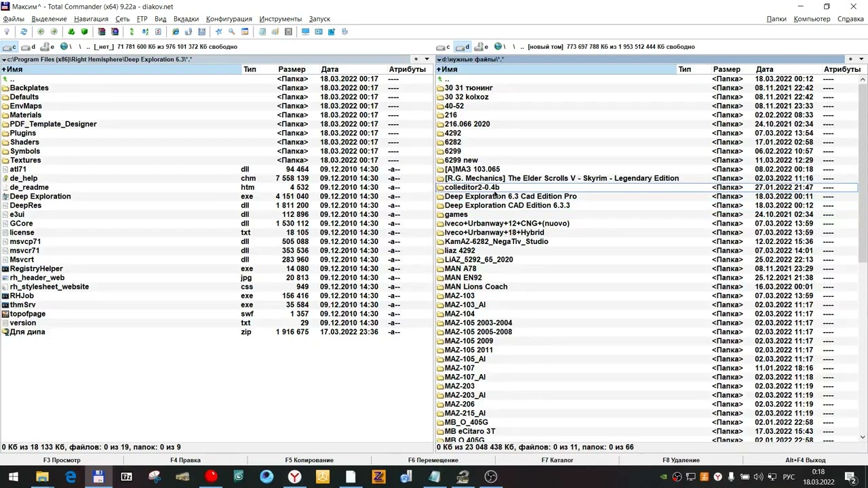Viewport: 868px width, 488px height.
Task: Open Windows Start button
Action: [x=13, y=477]
